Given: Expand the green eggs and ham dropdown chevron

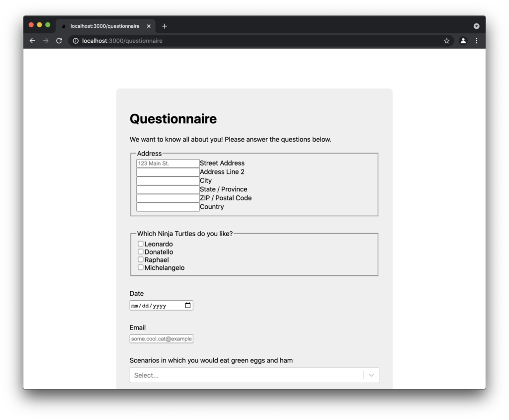Looking at the screenshot, I should click(371, 375).
